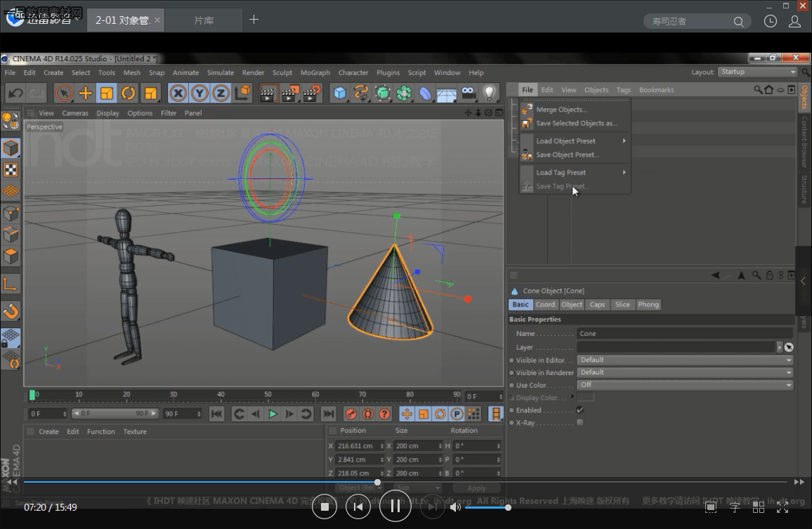Open the Layout Startup dropdown
The width and height of the screenshot is (812, 529).
(758, 72)
